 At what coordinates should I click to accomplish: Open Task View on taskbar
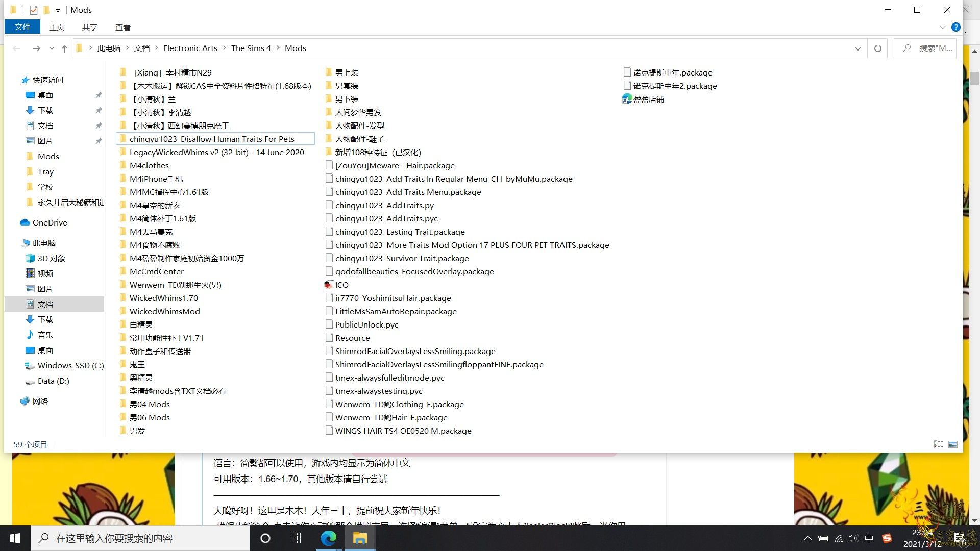[x=296, y=538]
